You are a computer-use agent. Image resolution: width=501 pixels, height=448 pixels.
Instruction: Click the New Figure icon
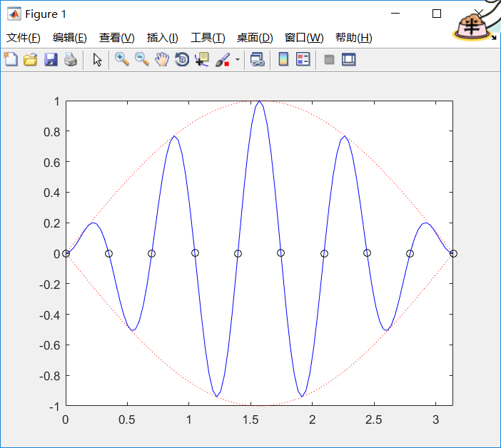11,59
